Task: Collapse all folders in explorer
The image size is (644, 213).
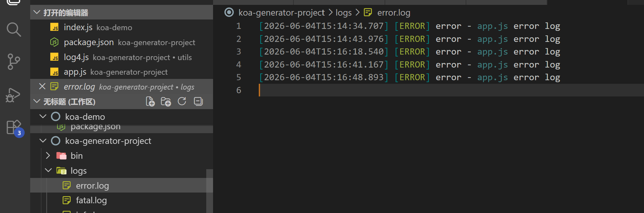Action: coord(198,102)
